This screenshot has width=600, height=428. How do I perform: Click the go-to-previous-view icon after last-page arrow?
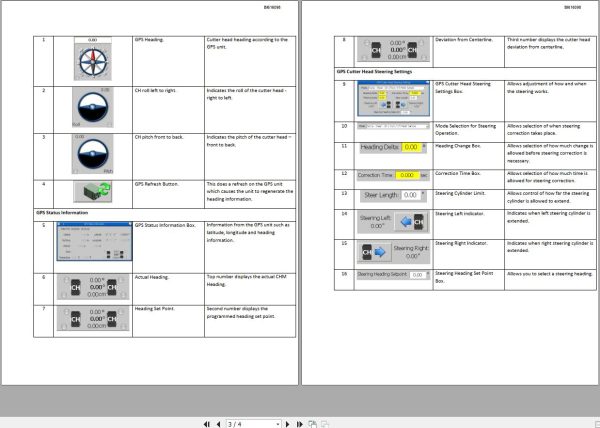point(313,424)
